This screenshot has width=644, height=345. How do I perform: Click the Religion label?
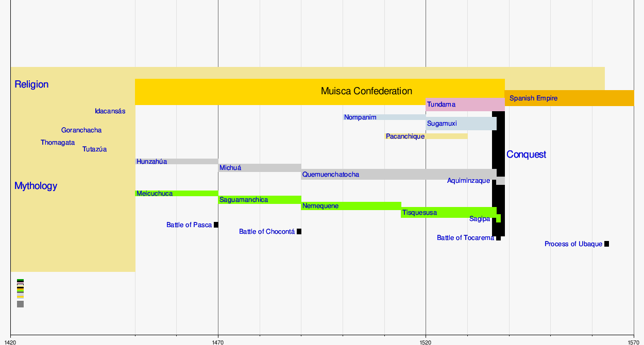click(31, 84)
